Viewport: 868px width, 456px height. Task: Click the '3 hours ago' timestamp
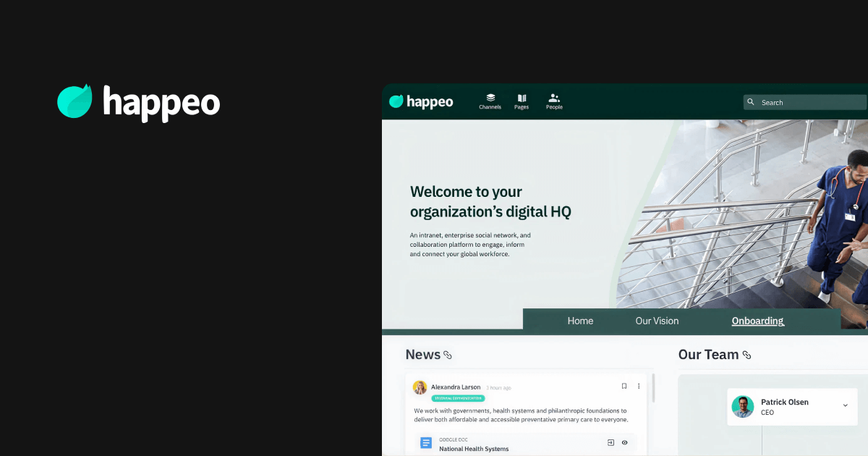coord(498,388)
